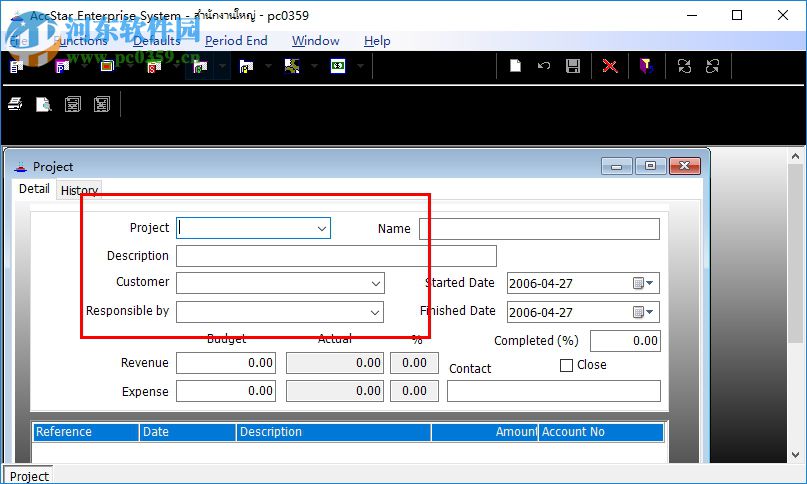The image size is (807, 484).
Task: Expand arrow beside green-item folder icon
Action: click(x=222, y=66)
